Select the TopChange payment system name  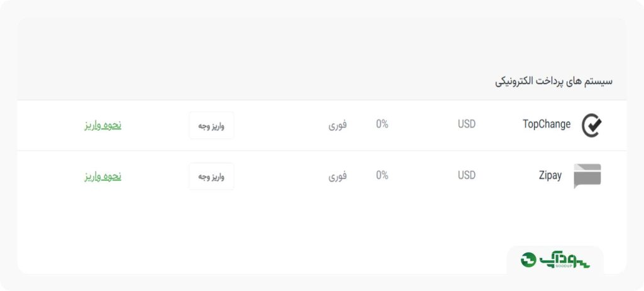[547, 124]
